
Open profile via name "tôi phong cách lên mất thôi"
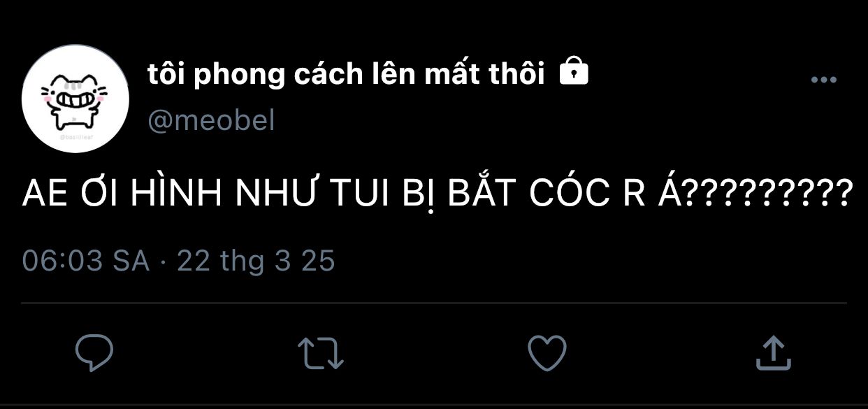[x=347, y=74]
